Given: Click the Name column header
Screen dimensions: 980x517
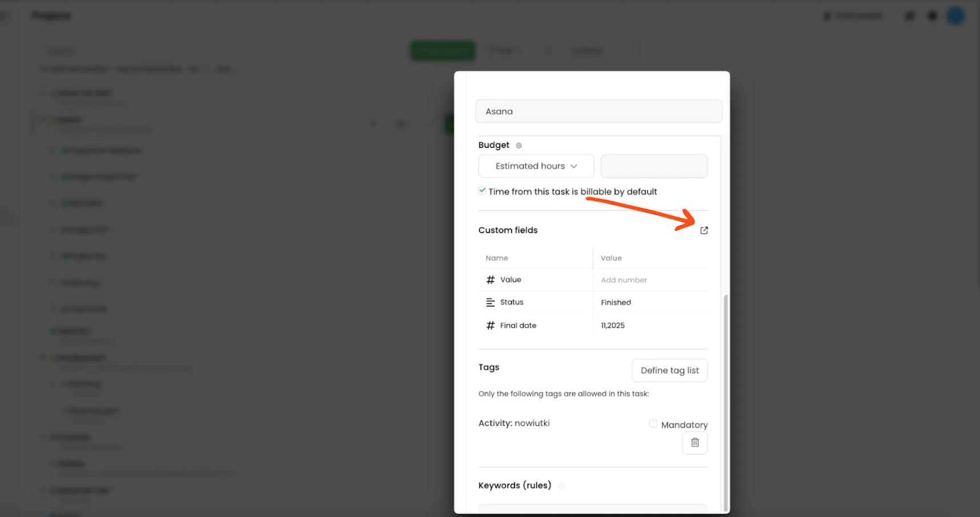Looking at the screenshot, I should pos(497,258).
